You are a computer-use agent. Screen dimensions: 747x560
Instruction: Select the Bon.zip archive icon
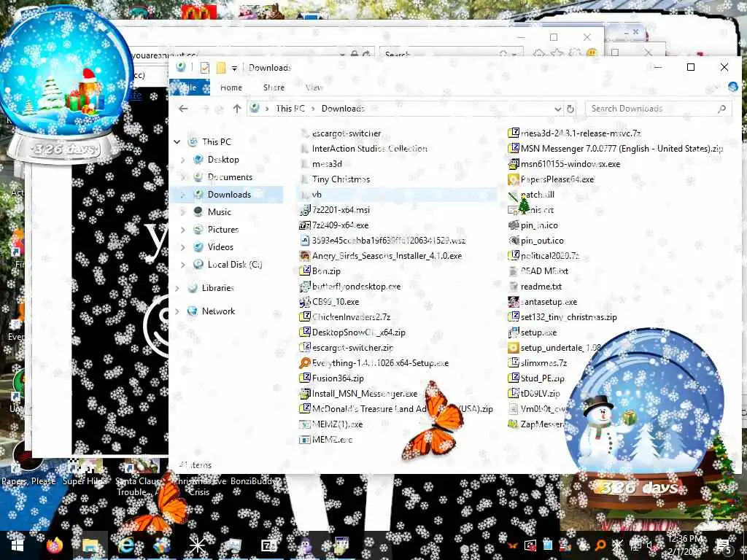click(305, 271)
